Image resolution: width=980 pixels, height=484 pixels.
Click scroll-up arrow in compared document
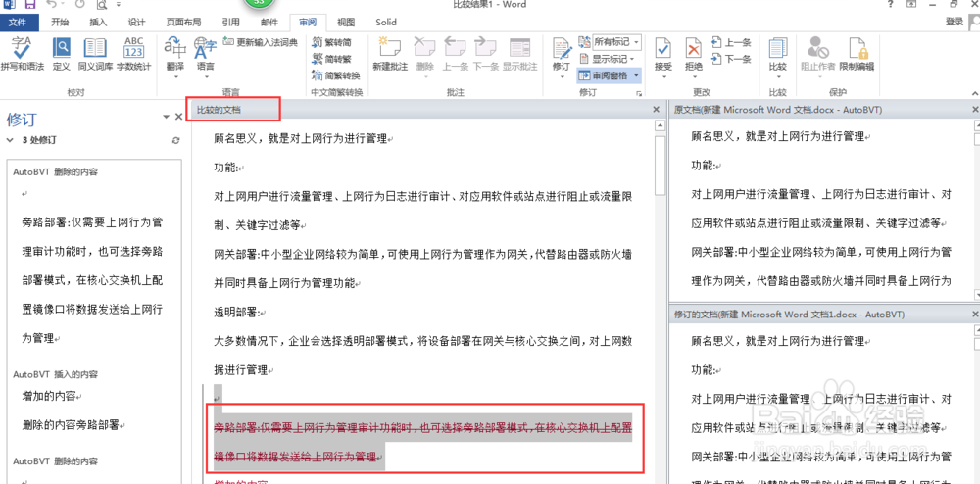(660, 126)
